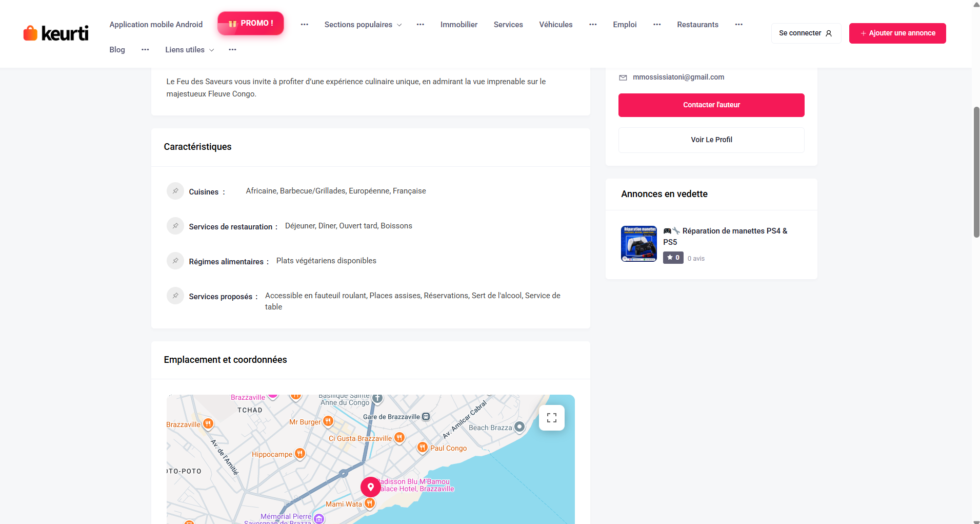
Task: Open the ellipsis menu after Emploi
Action: point(657,25)
